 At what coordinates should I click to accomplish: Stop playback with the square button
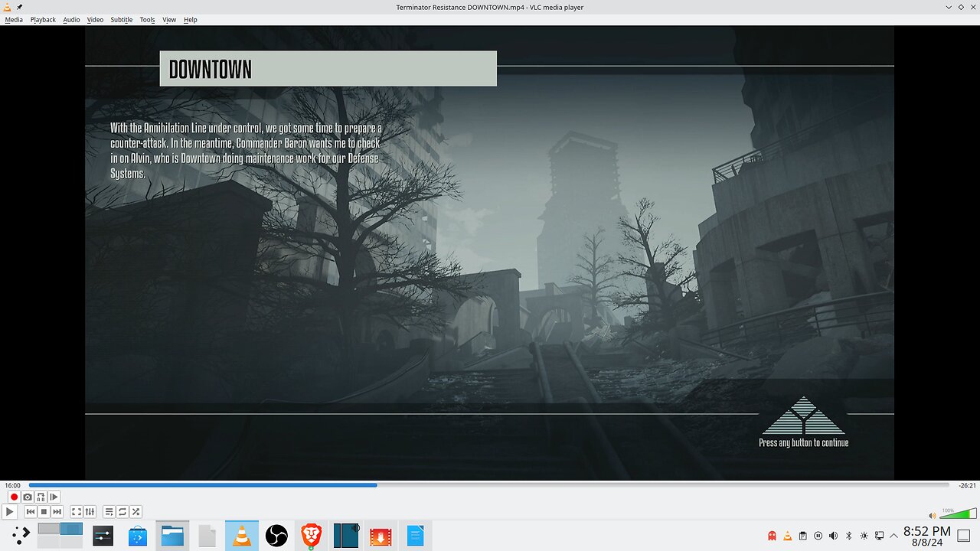[44, 512]
